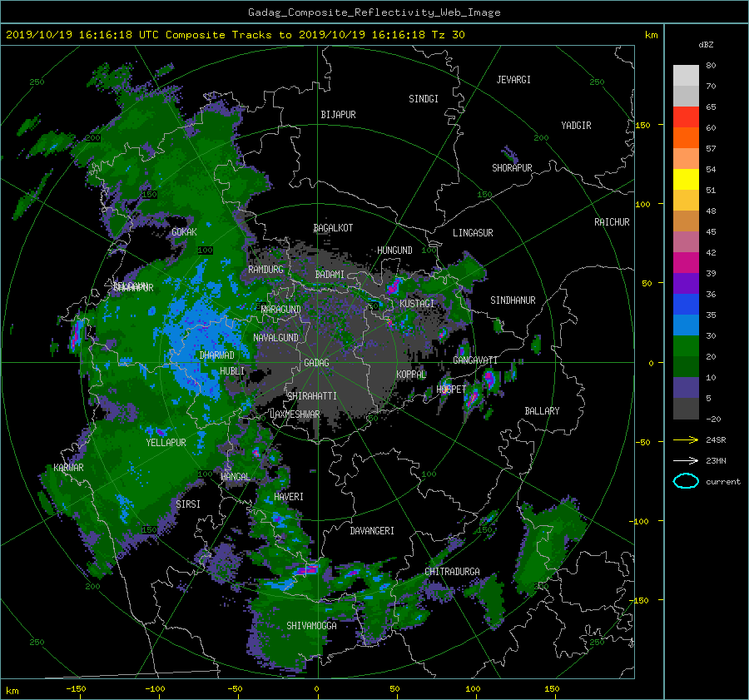Click the GOKAK city label
The height and width of the screenshot is (700, 749).
click(184, 232)
